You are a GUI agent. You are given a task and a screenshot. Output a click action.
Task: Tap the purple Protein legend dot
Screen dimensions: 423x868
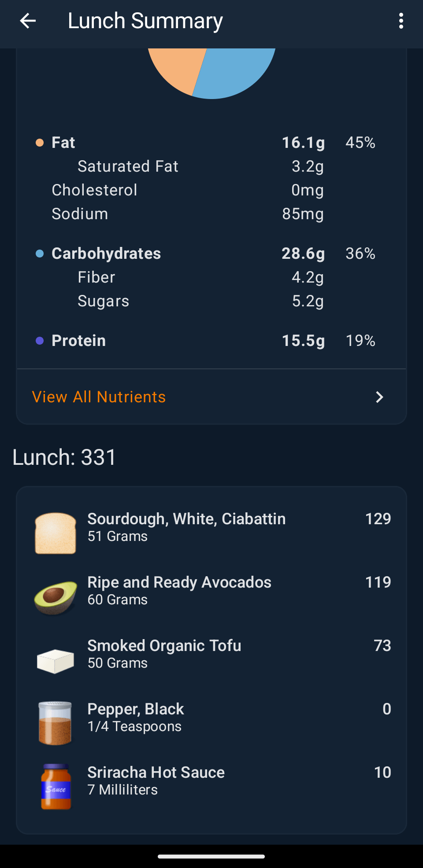[40, 341]
